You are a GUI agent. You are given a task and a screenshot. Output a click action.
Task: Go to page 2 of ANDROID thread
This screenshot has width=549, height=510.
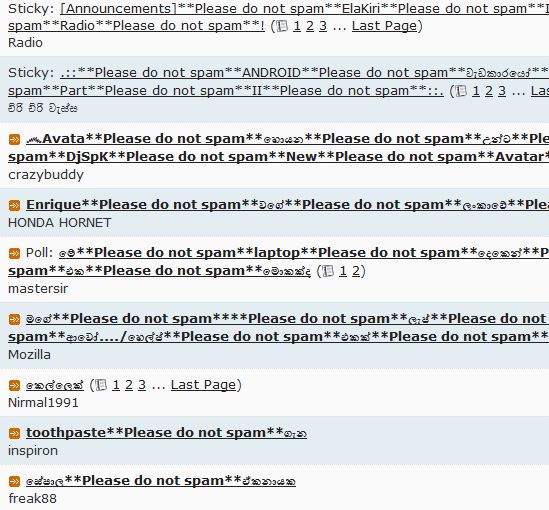(489, 91)
